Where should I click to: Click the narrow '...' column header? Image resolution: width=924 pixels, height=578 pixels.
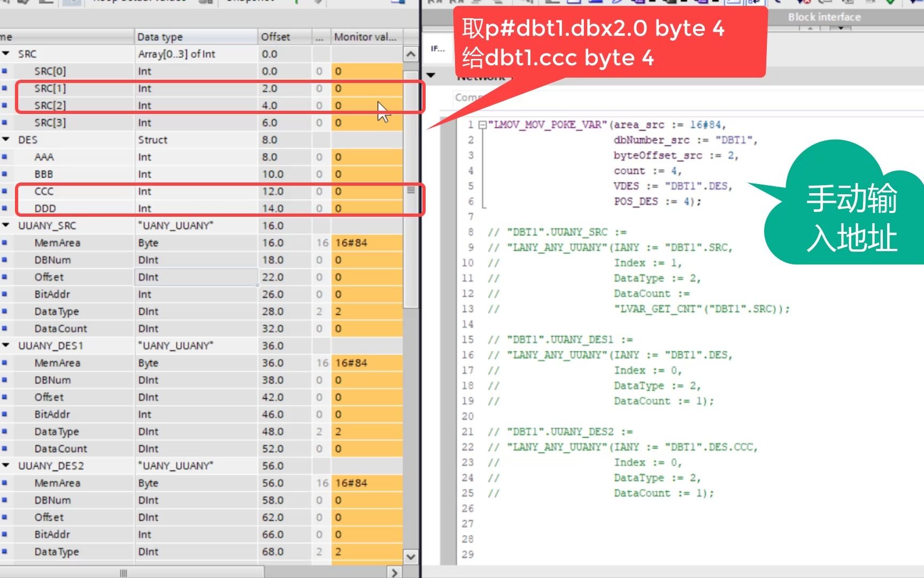tap(320, 36)
